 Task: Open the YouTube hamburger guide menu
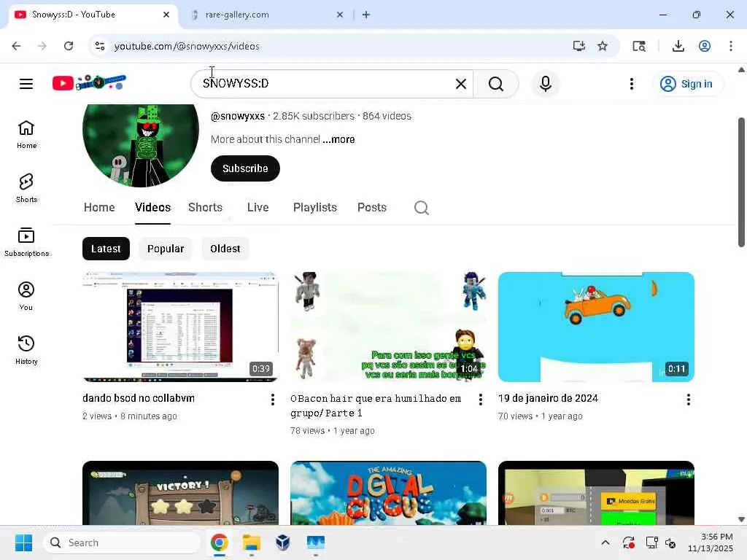coord(26,84)
